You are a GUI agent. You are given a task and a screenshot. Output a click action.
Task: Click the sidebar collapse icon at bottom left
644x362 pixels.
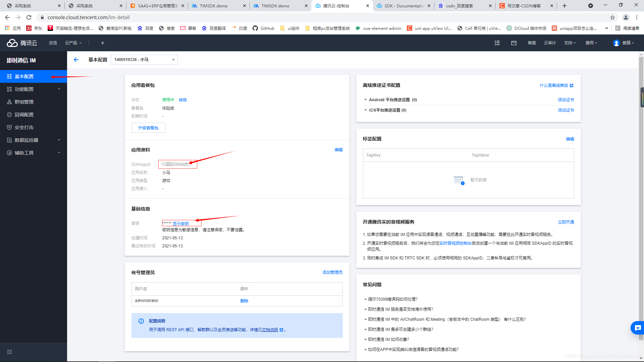9,352
